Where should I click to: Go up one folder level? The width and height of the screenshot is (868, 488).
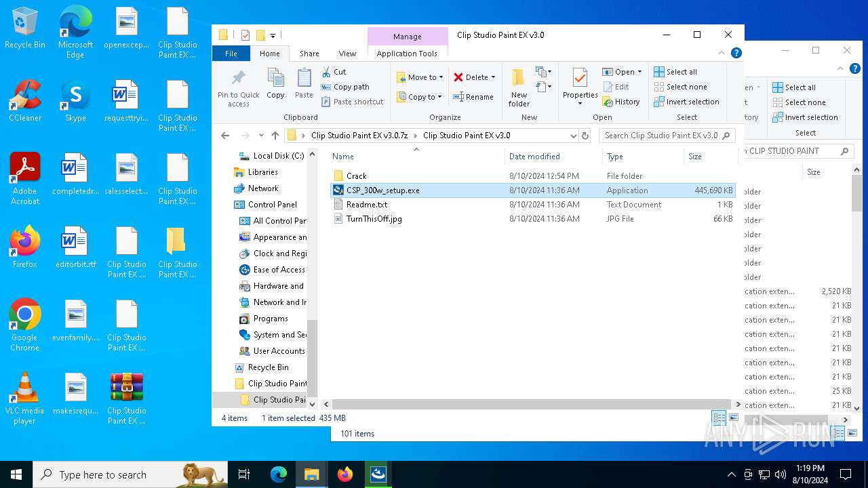click(x=275, y=136)
